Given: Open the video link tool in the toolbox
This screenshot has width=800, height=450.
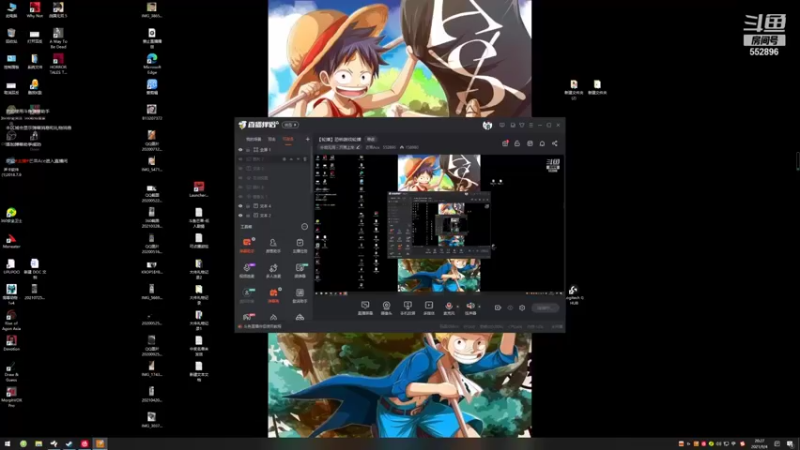Looking at the screenshot, I should pos(247,270).
